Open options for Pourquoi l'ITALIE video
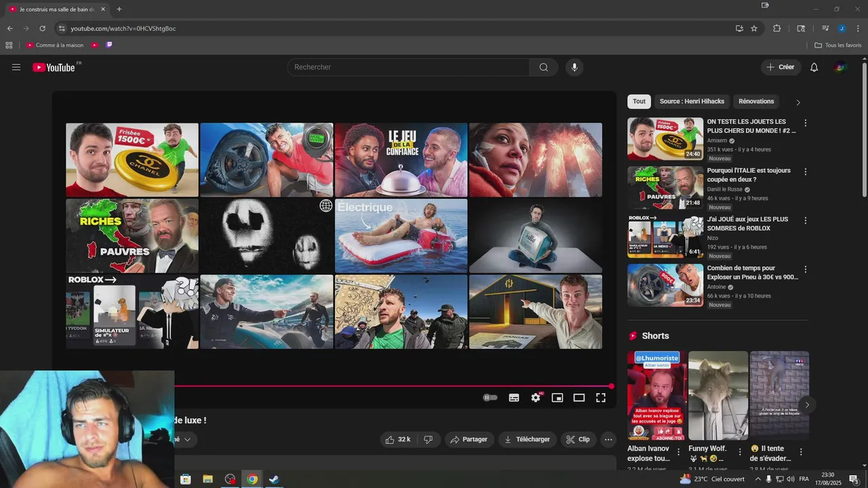 [805, 172]
